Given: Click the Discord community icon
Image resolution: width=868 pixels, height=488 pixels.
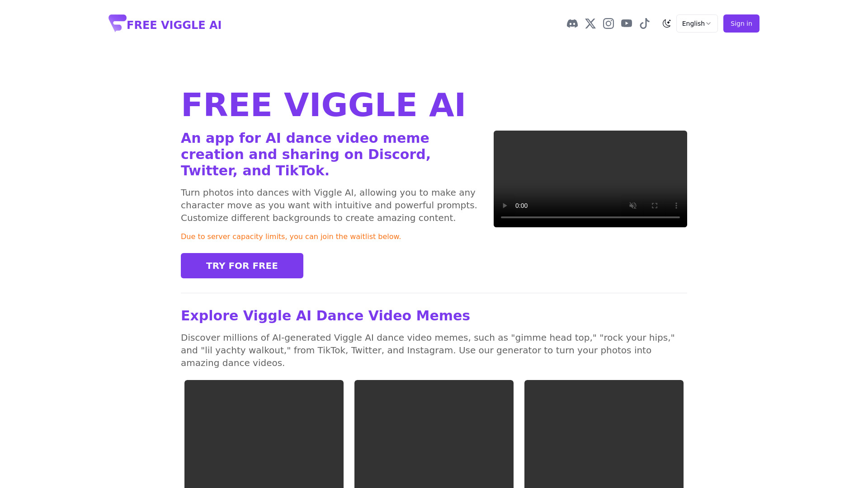Looking at the screenshot, I should 572,23.
